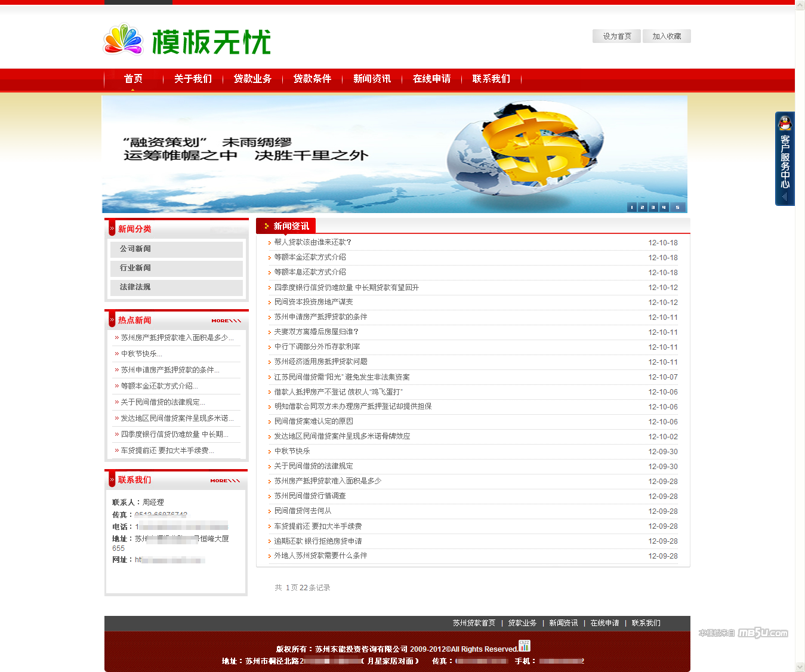Click the colorful 模板无忧 logo

(x=187, y=41)
